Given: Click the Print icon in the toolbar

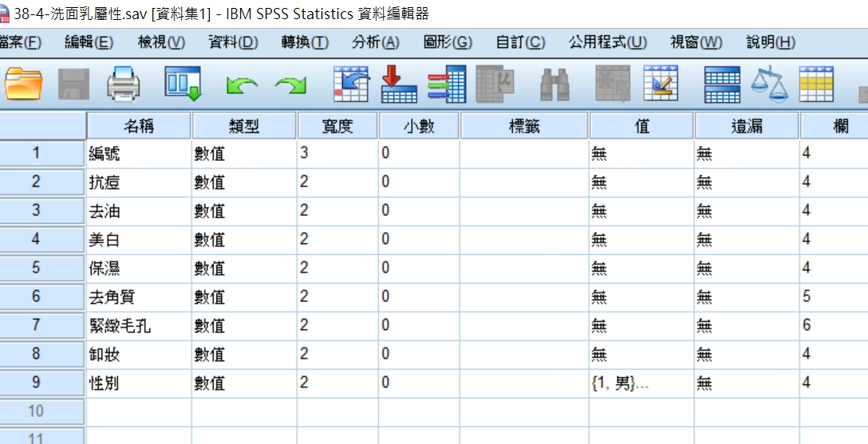Looking at the screenshot, I should click(123, 83).
